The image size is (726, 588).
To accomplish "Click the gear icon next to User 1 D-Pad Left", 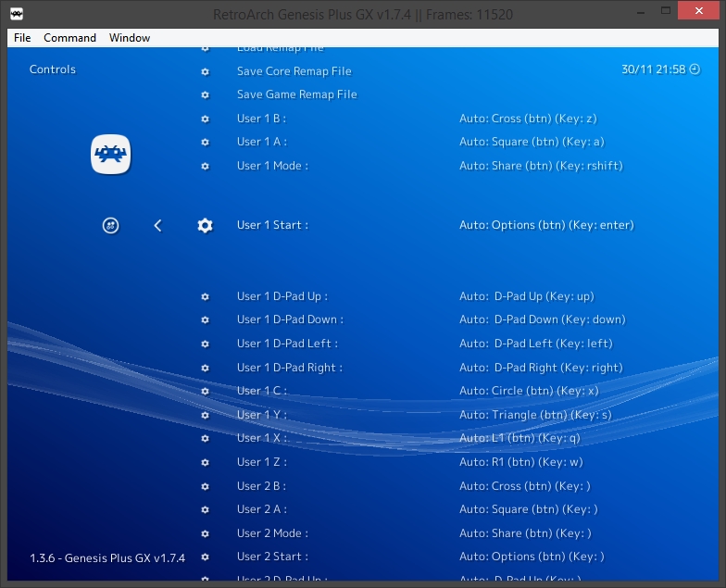I will click(x=206, y=344).
